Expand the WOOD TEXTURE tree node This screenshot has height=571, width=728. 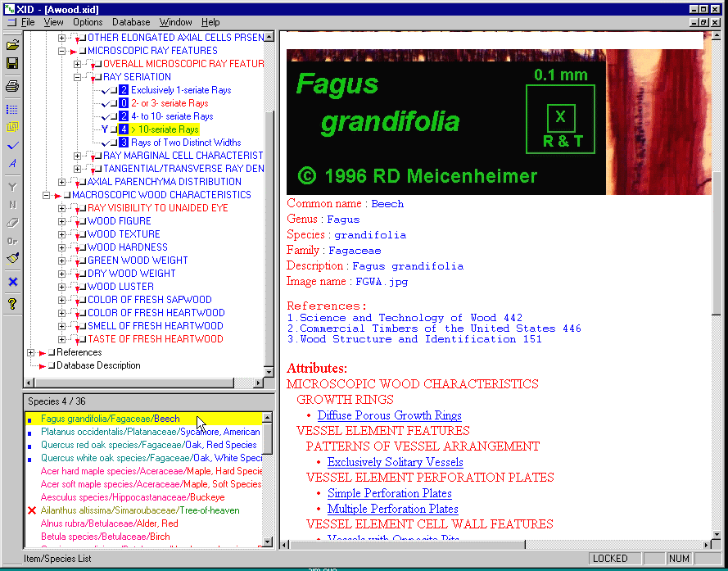[x=62, y=234]
